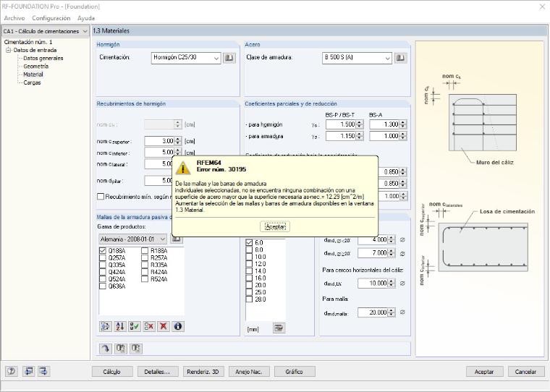This screenshot has width=550, height=392.
Task: Open help question mark icon
Action: coord(12,371)
